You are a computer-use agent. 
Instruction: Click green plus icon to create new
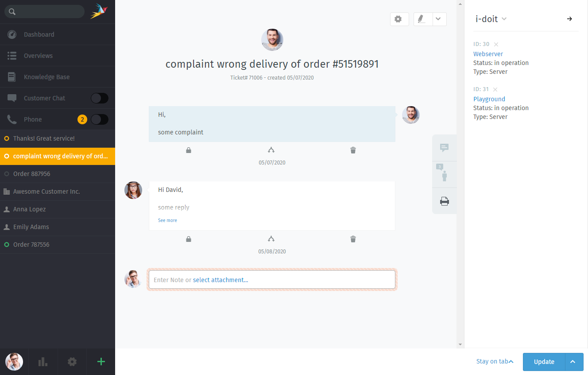(x=101, y=362)
